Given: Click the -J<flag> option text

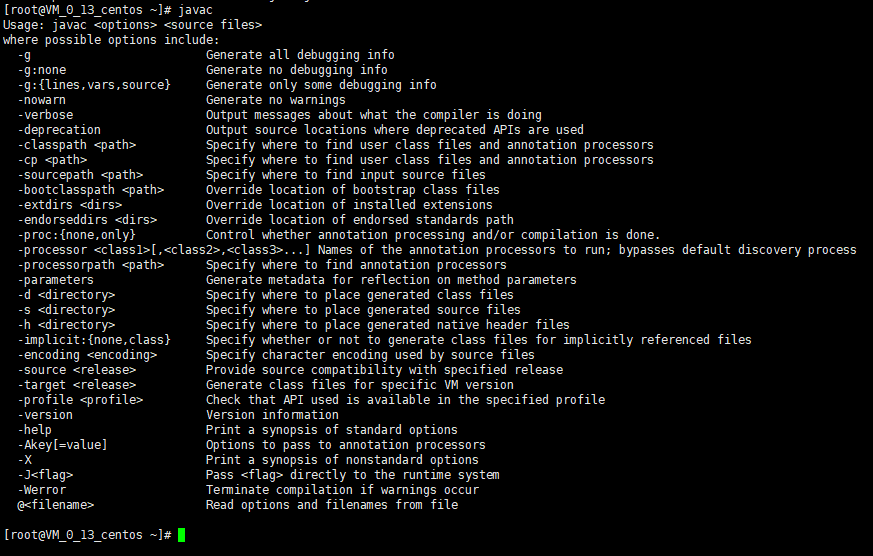Looking at the screenshot, I should (x=45, y=475).
